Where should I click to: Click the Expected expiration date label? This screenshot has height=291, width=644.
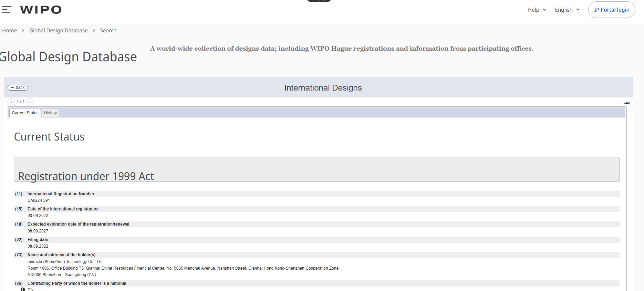tap(79, 224)
